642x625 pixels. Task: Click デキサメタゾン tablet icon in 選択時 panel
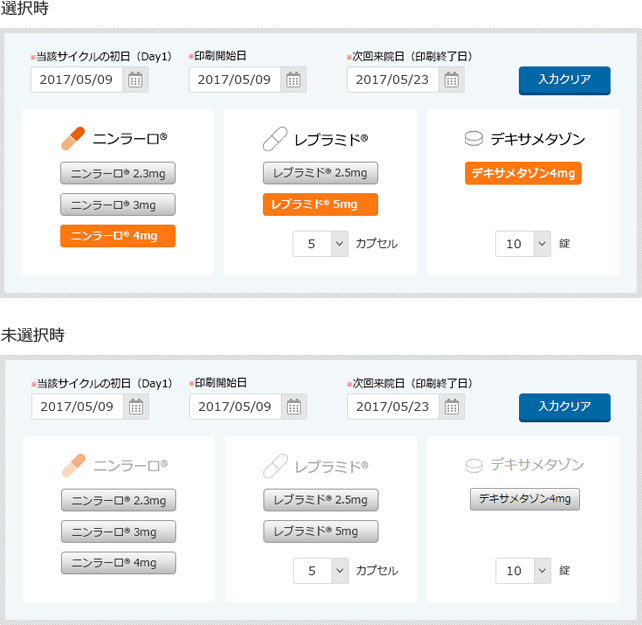[474, 138]
